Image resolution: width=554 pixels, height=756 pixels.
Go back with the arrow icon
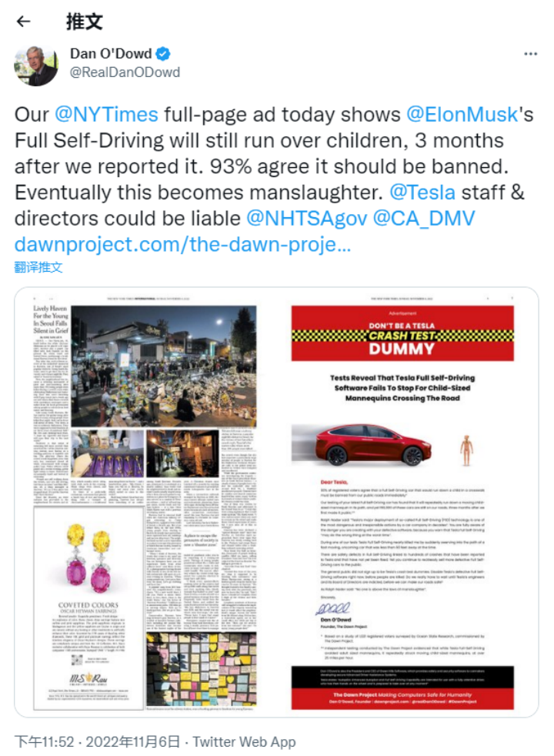tap(24, 22)
